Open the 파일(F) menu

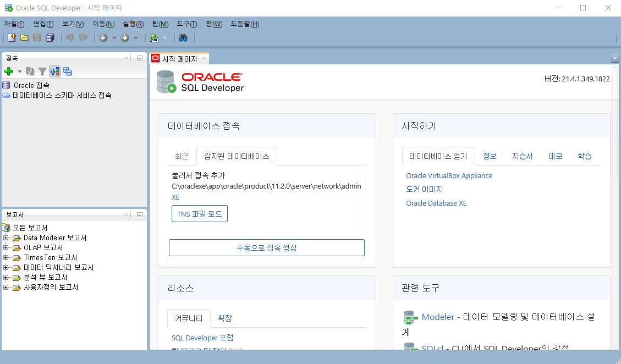(14, 24)
